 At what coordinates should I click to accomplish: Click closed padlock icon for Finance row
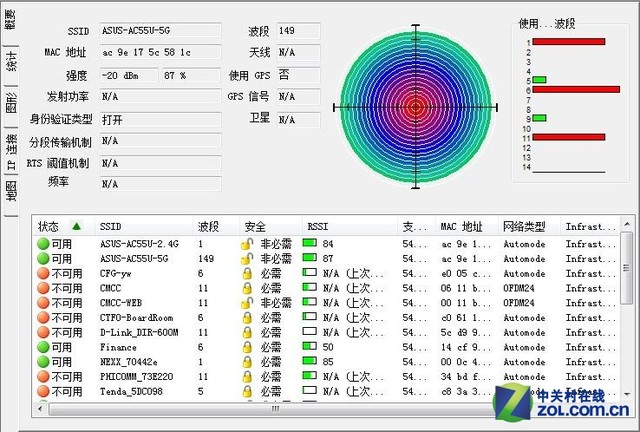tap(247, 347)
